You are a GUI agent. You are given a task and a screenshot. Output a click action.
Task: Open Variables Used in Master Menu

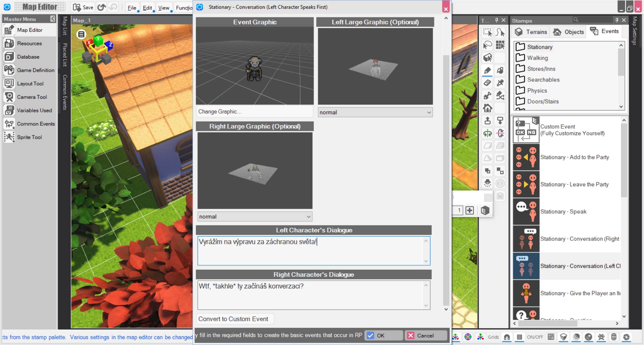[x=30, y=111]
